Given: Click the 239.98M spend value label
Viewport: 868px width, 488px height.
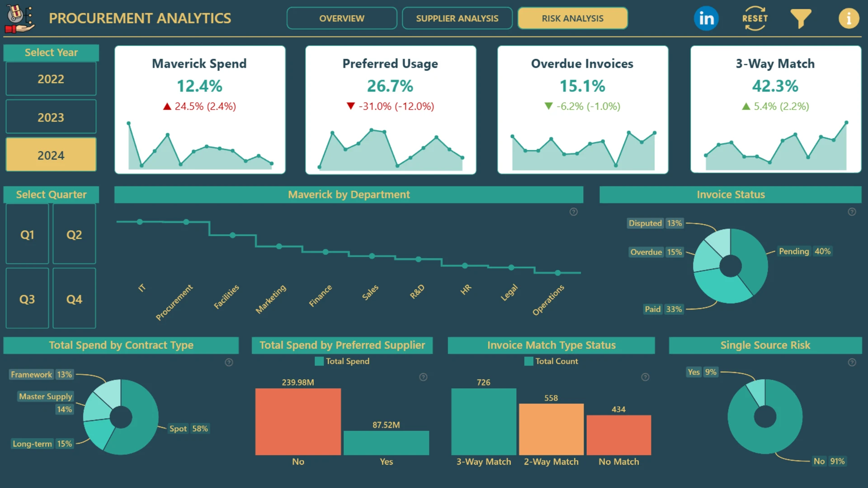Looking at the screenshot, I should pyautogui.click(x=298, y=382).
